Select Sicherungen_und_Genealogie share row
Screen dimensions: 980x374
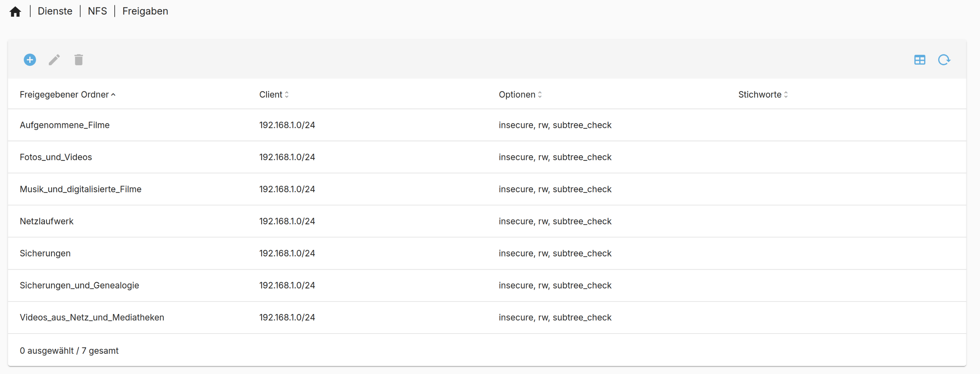(79, 285)
